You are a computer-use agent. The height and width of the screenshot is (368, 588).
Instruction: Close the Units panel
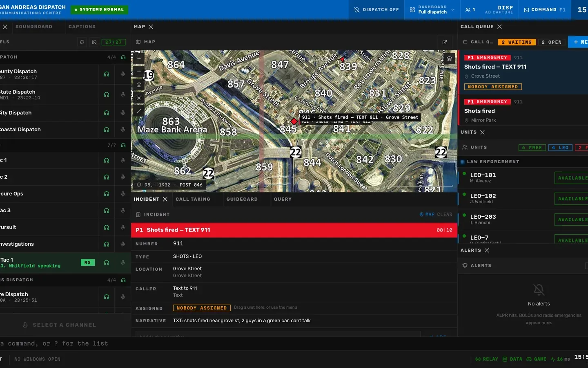[482, 132]
